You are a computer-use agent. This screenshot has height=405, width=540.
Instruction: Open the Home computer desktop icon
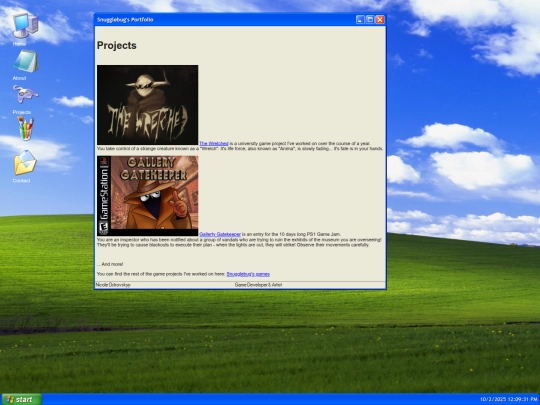point(25,25)
